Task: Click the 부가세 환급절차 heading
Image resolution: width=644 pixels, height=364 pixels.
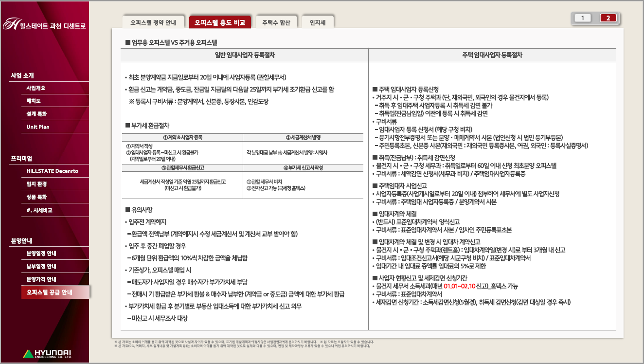Action: tap(147, 125)
